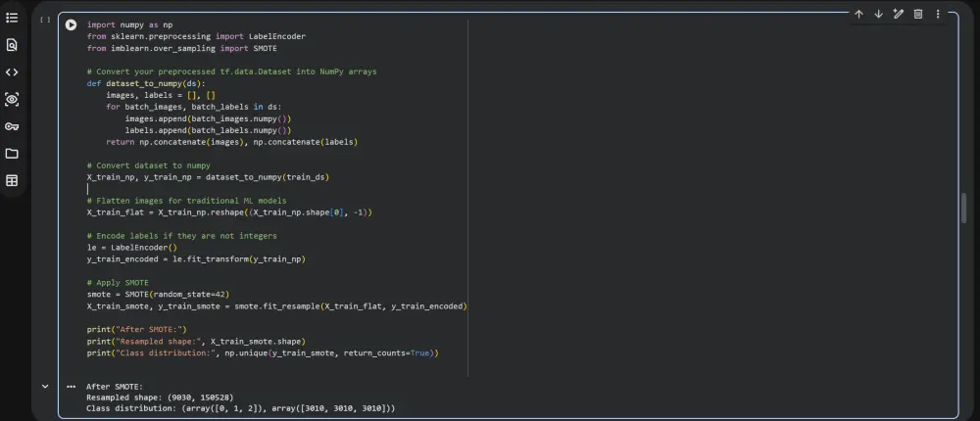Move cell up with arrow icon
The width and height of the screenshot is (980, 421).
858,14
